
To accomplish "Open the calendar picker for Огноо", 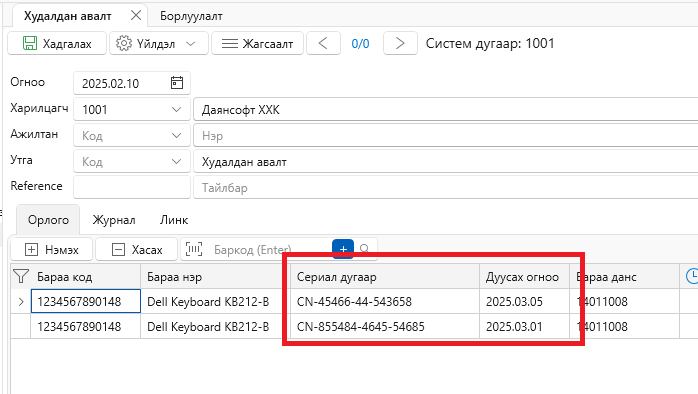I will coord(177,83).
